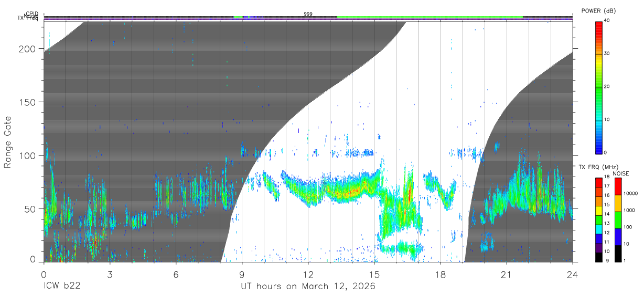Click the TX Freq row label
This screenshot has width=644, height=297.
coord(27,19)
